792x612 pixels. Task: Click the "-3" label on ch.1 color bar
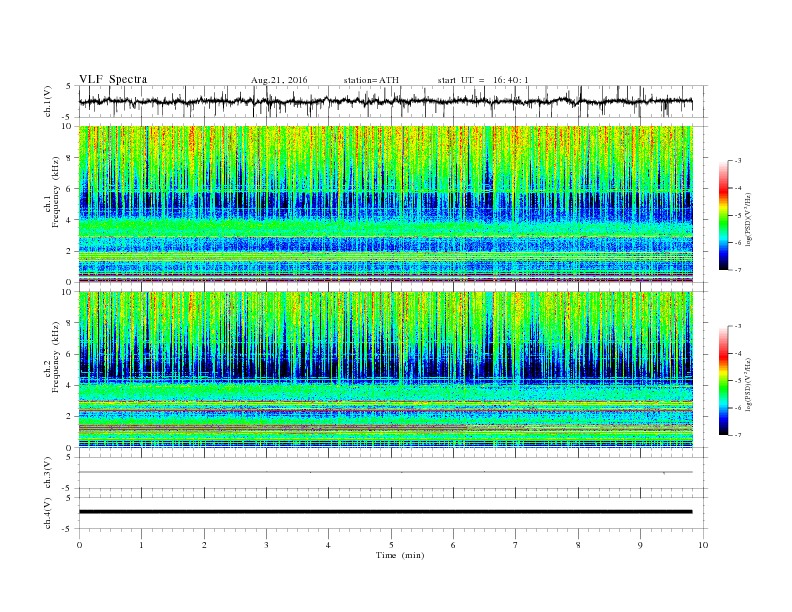point(737,161)
